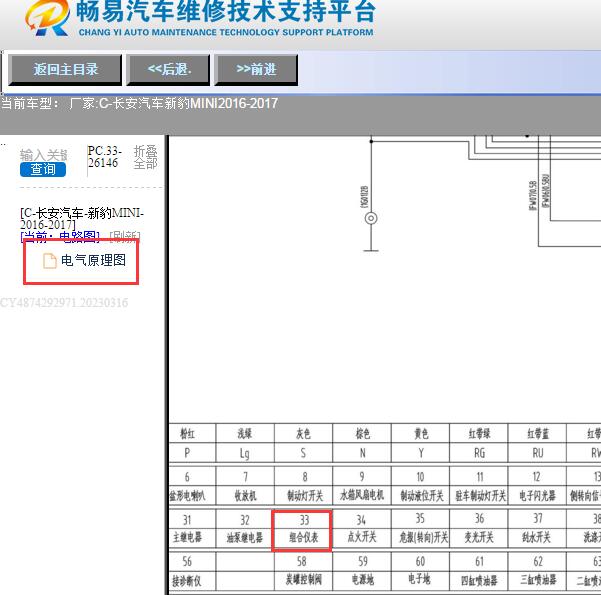Select cell 11 驻车制动灯开关
Image resolution: width=601 pixels, height=595 pixels.
click(479, 486)
